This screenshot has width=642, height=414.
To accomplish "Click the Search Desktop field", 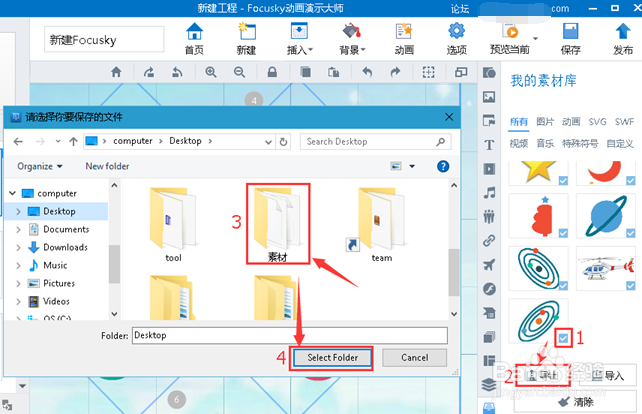I will pyautogui.click(x=375, y=142).
